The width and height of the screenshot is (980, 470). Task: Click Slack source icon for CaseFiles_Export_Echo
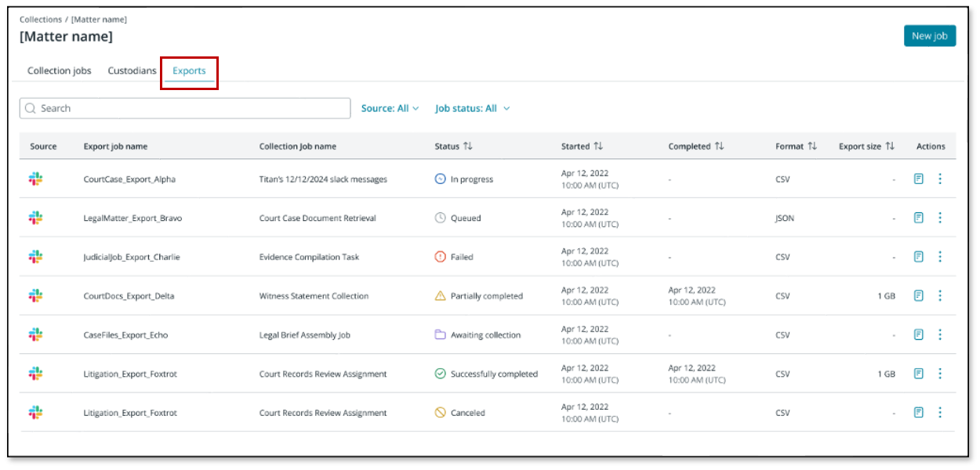35,335
